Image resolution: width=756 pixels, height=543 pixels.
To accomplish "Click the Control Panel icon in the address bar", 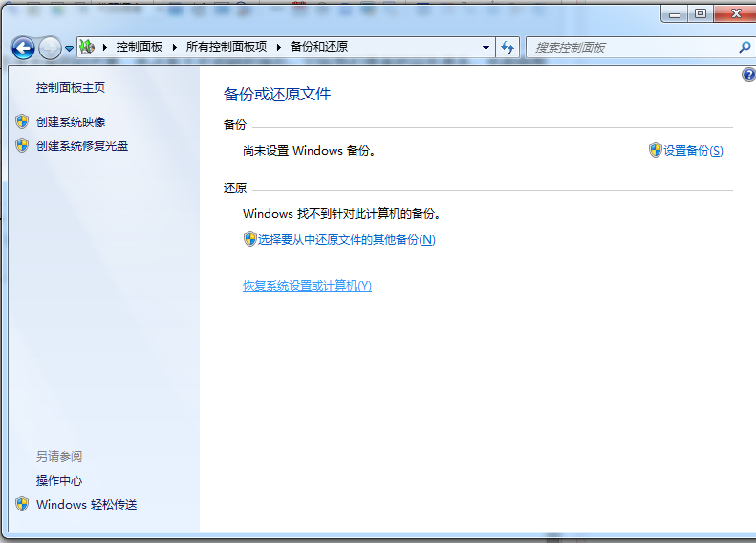I will pyautogui.click(x=87, y=47).
